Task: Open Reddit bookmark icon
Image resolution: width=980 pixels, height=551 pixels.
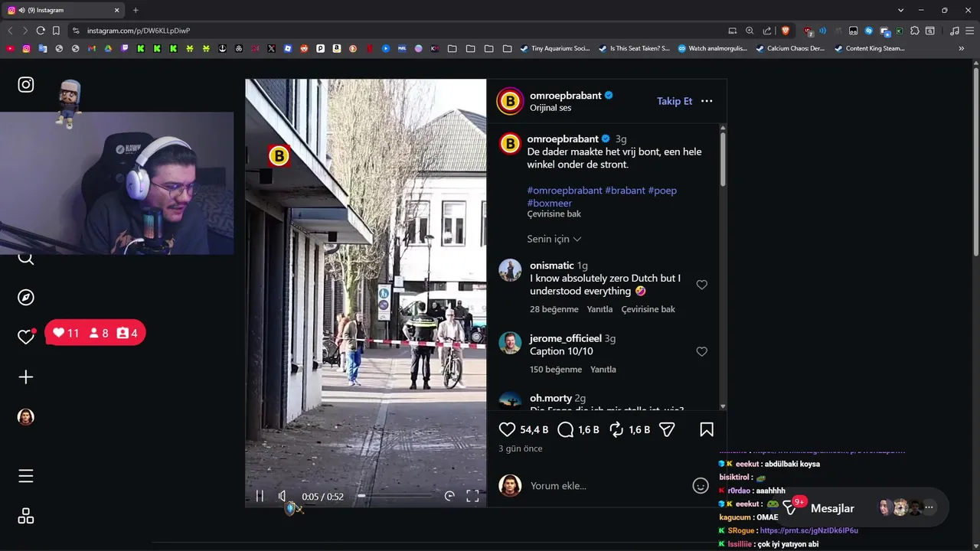Action: pos(304,48)
